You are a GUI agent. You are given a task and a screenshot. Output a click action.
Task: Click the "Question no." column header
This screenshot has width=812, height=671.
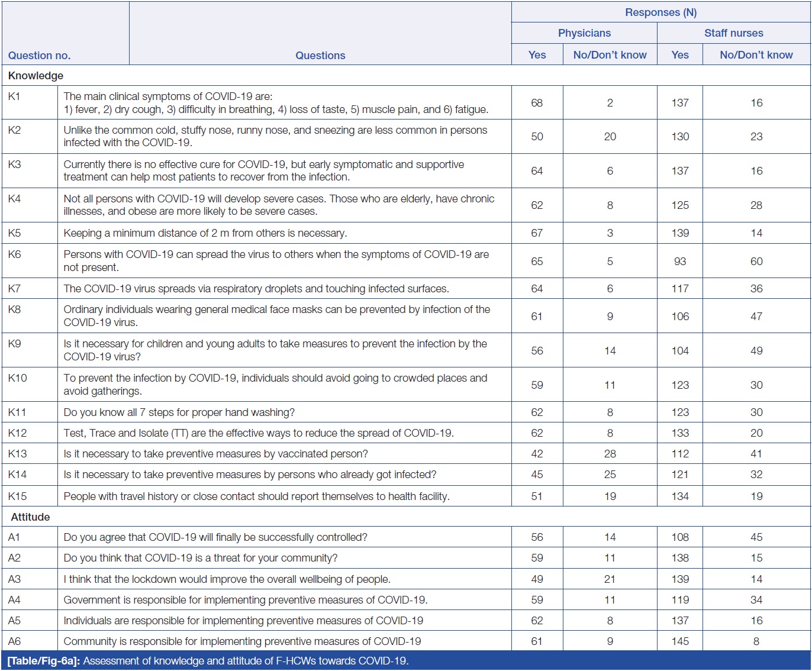click(39, 56)
